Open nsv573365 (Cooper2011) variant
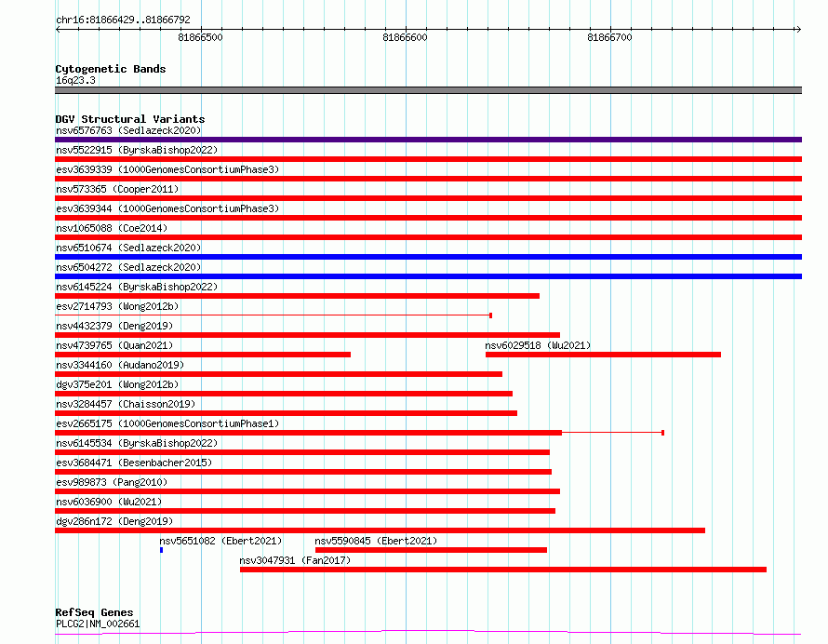The width and height of the screenshot is (828, 644). click(117, 189)
